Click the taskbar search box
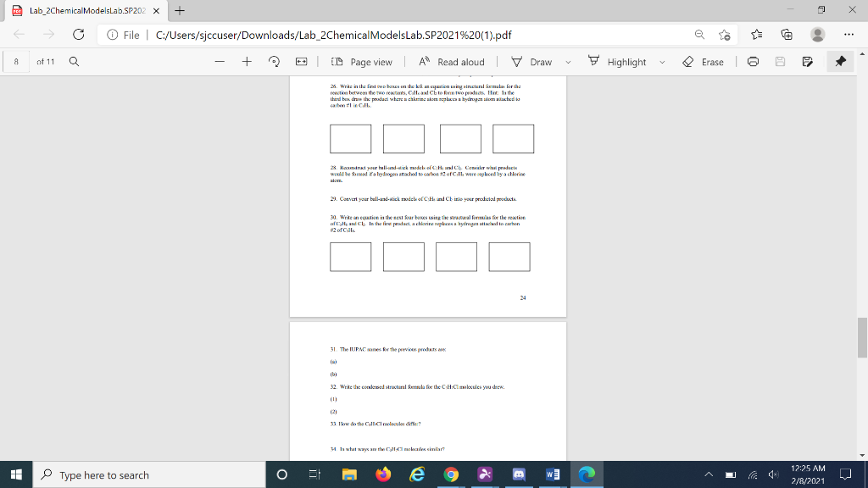Viewport: 868px width, 488px height. (149, 474)
